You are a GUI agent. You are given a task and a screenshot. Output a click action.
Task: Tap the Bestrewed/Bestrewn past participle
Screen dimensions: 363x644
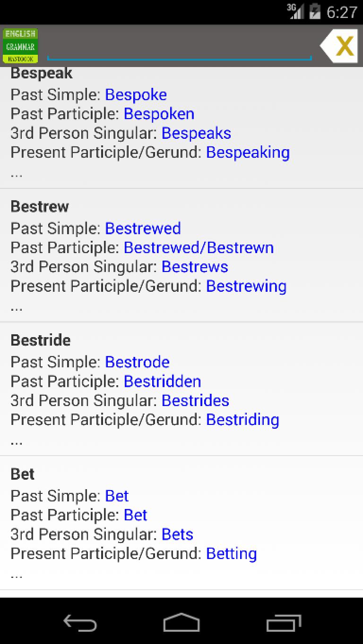pyautogui.click(x=199, y=247)
